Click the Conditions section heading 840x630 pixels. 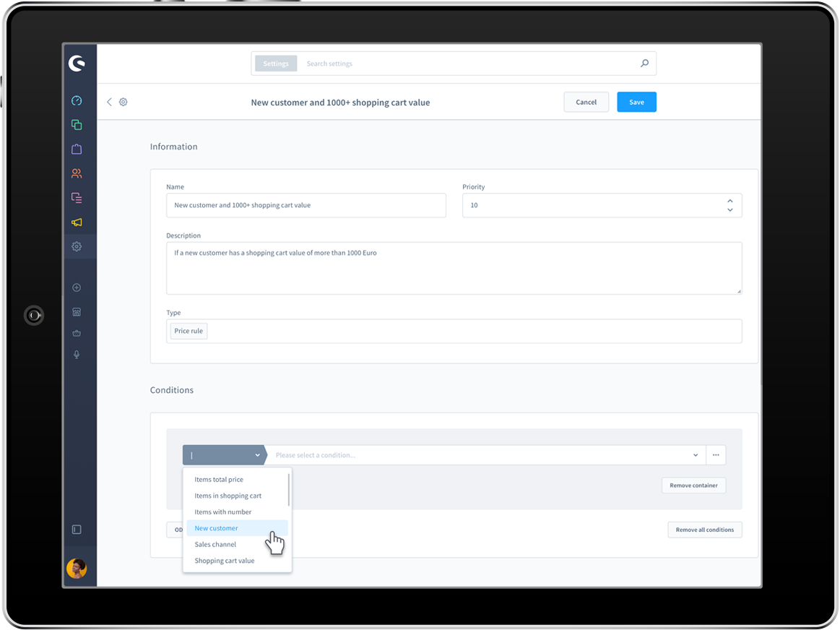(x=171, y=390)
